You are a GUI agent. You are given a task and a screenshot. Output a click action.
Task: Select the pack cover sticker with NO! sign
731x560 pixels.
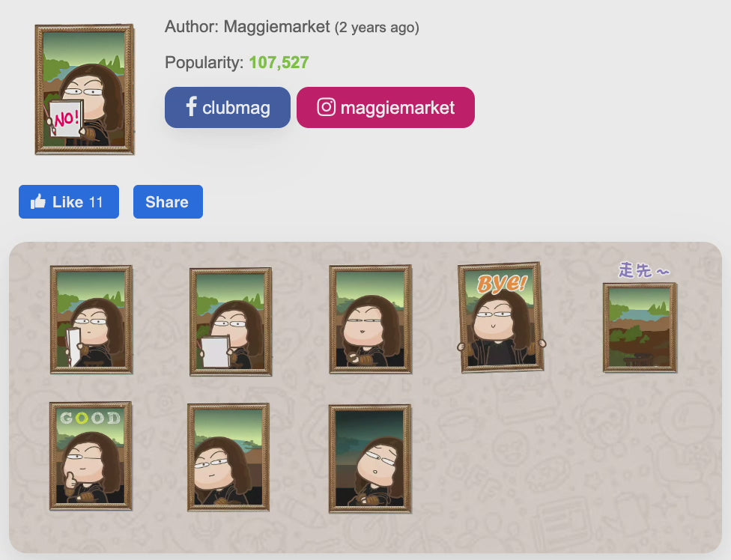pyautogui.click(x=85, y=89)
